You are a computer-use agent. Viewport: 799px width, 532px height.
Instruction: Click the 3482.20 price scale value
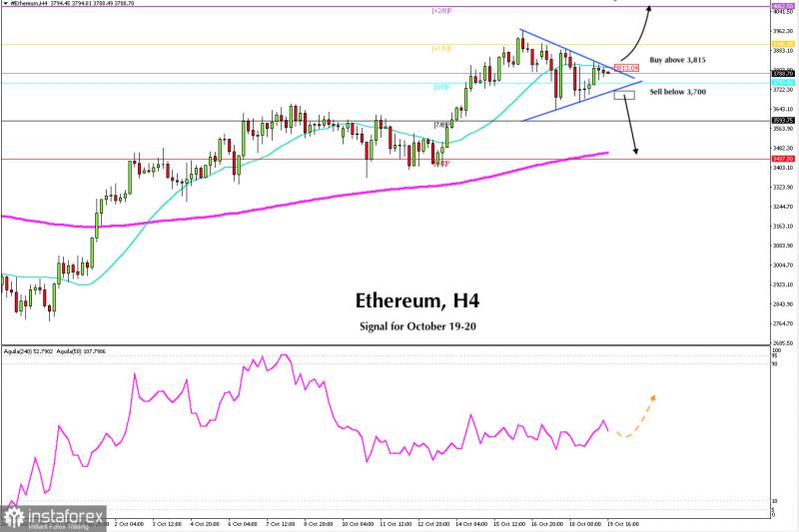click(783, 148)
